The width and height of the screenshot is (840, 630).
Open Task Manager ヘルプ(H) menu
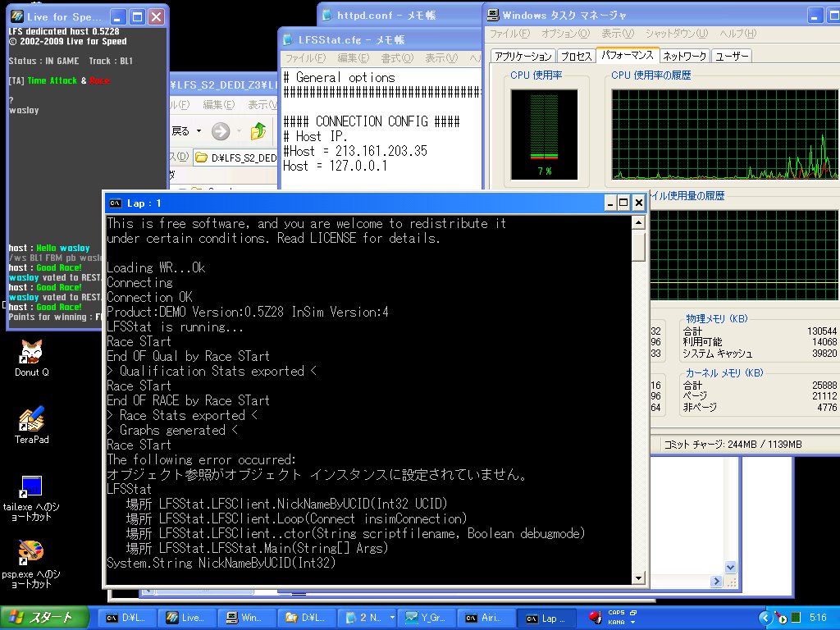tap(737, 34)
